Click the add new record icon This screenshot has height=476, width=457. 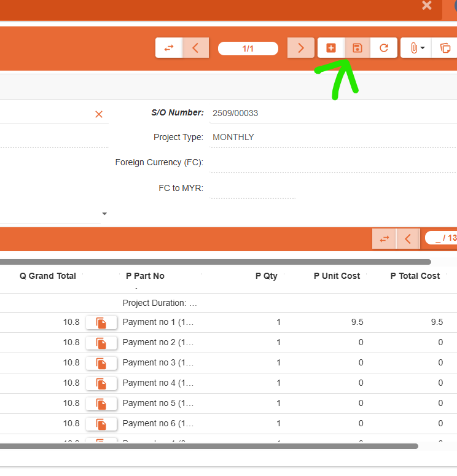331,48
